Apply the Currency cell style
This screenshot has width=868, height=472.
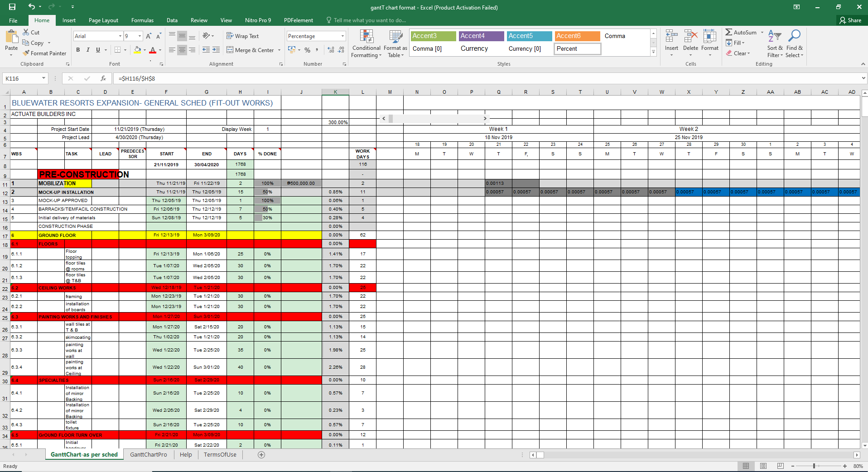(481, 49)
